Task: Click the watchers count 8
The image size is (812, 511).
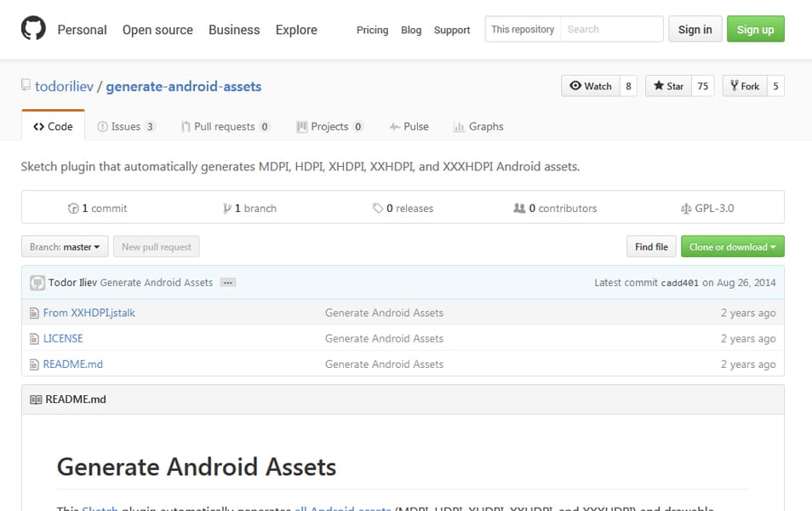Action: point(628,86)
